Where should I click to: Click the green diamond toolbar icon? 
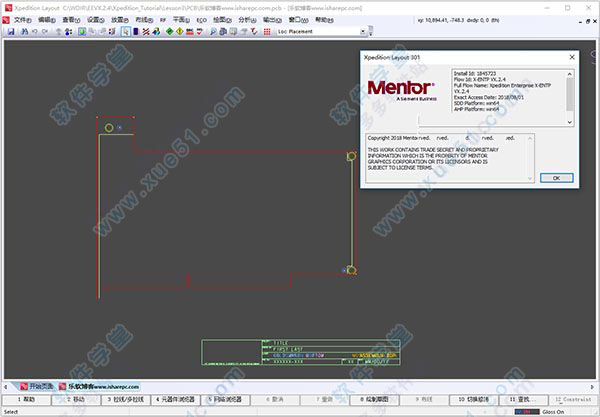(169, 31)
